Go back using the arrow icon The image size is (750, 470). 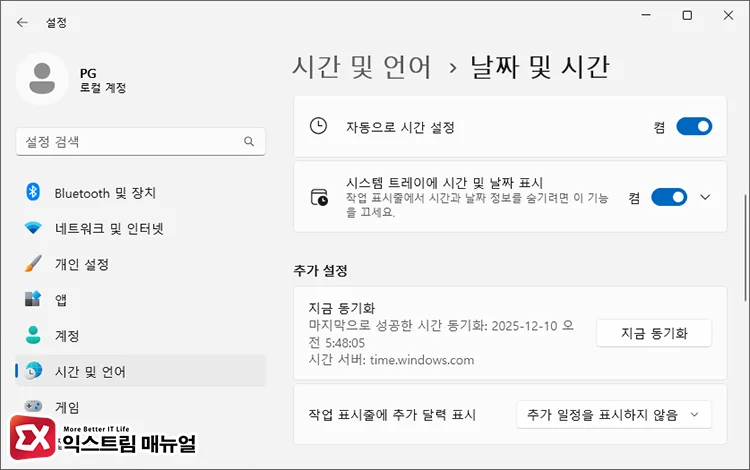[x=22, y=22]
